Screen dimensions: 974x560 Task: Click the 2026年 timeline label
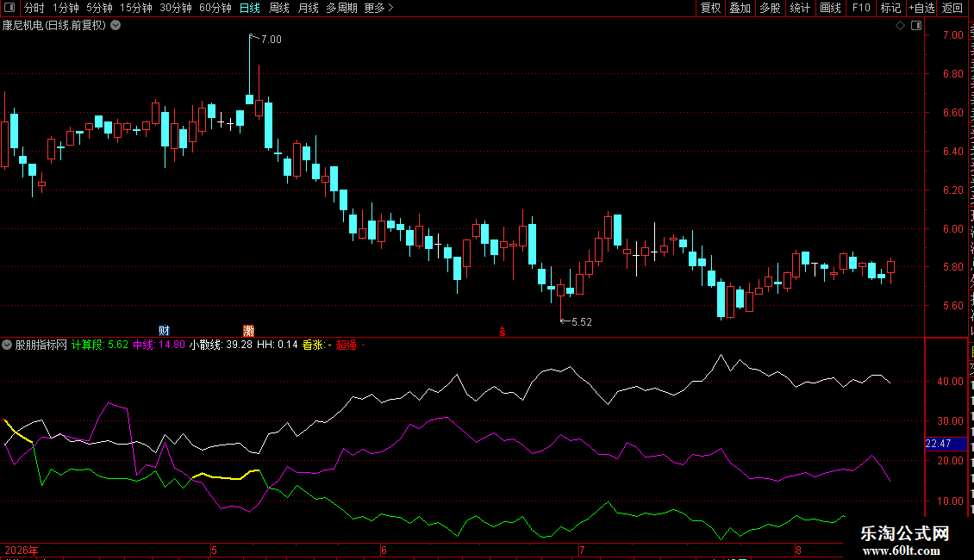coord(22,550)
